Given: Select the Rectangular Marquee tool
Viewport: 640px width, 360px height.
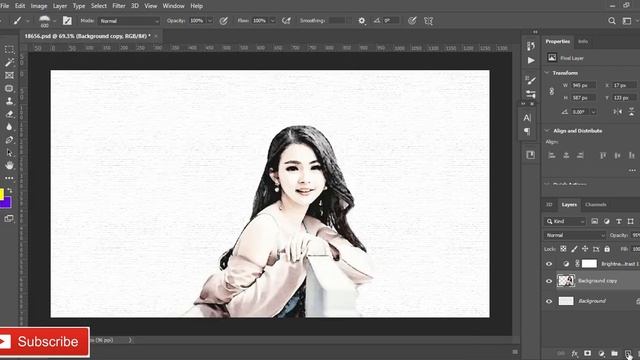Looking at the screenshot, I should 9,49.
